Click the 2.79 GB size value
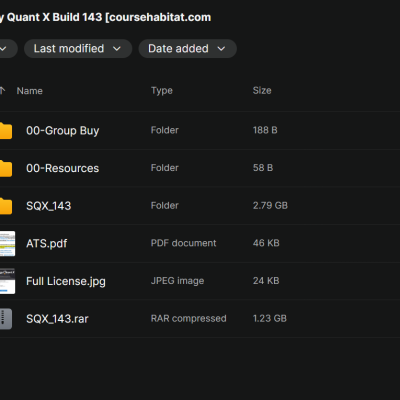The height and width of the screenshot is (400, 400). (270, 205)
